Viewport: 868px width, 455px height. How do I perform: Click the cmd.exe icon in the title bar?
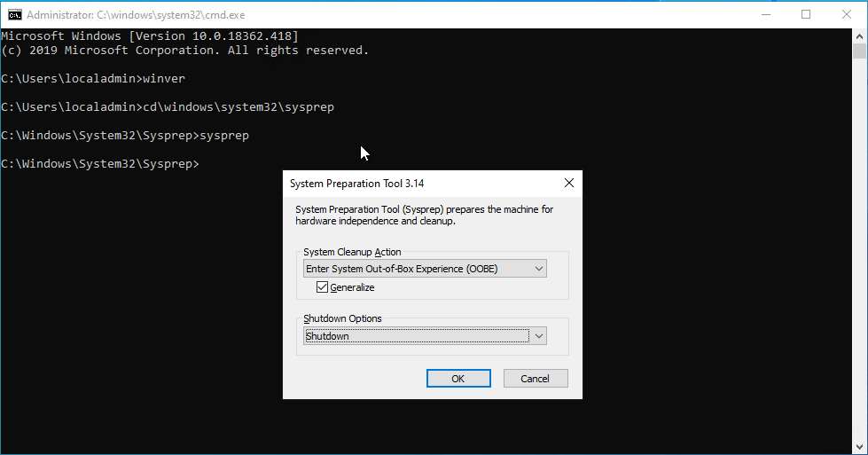tap(15, 15)
